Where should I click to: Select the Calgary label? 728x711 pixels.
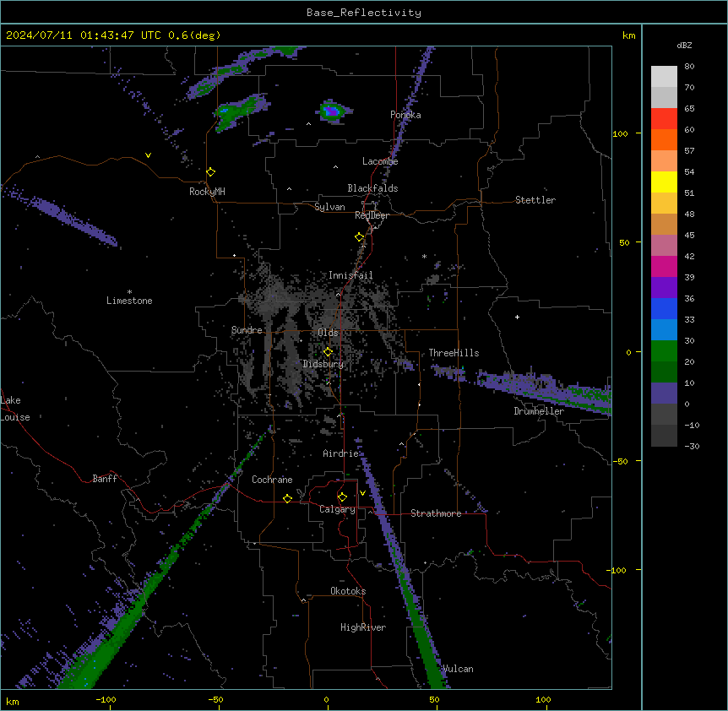click(337, 509)
